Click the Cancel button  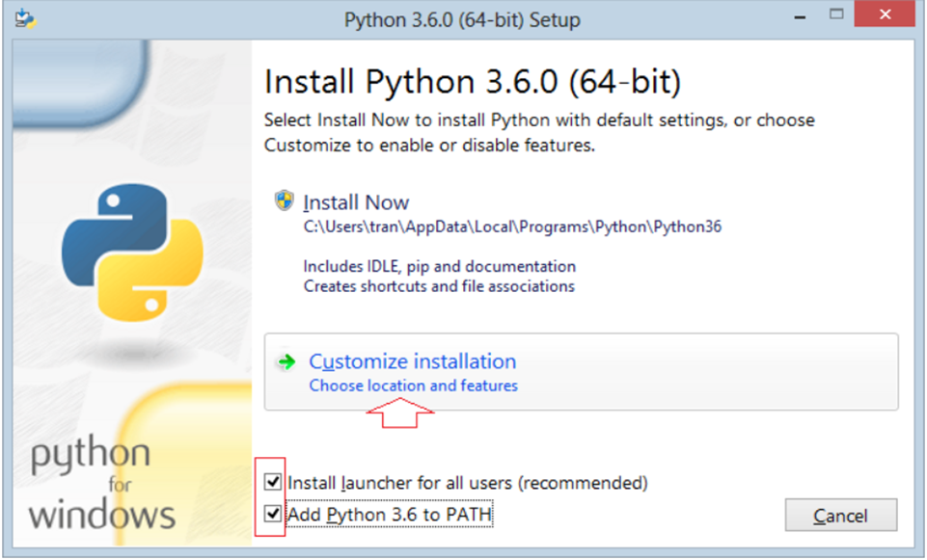tap(841, 515)
